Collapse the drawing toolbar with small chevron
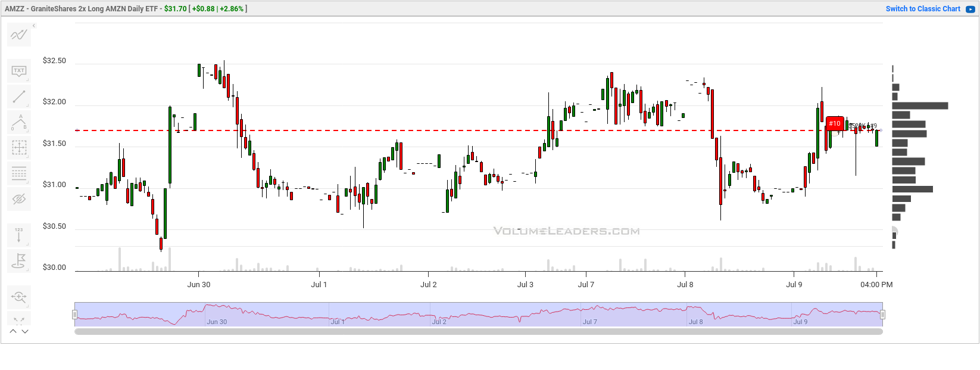The image size is (980, 370). [x=34, y=26]
